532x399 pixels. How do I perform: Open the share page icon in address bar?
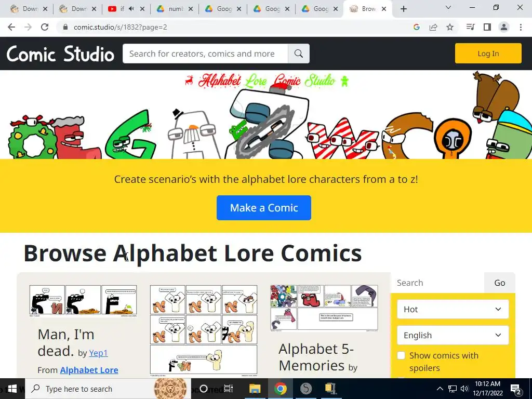(433, 27)
